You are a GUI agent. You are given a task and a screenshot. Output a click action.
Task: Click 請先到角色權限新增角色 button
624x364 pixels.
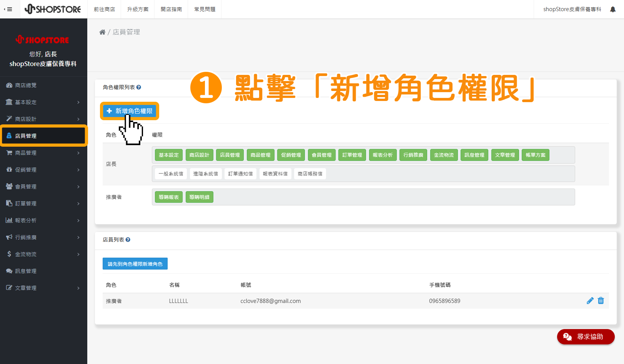click(135, 264)
